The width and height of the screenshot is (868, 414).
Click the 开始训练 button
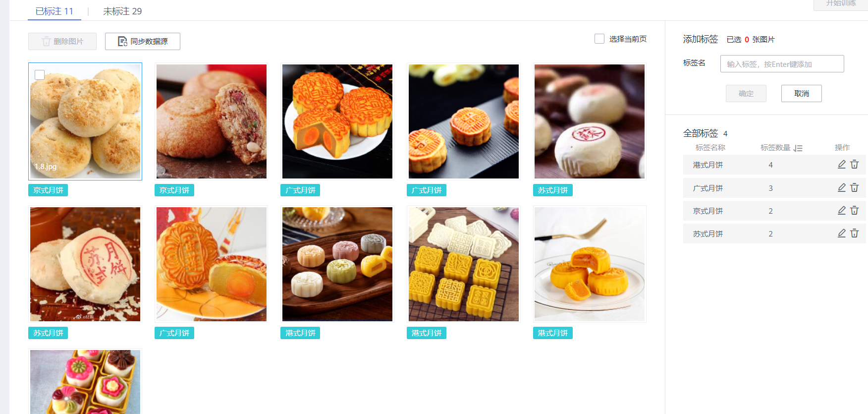pyautogui.click(x=840, y=4)
